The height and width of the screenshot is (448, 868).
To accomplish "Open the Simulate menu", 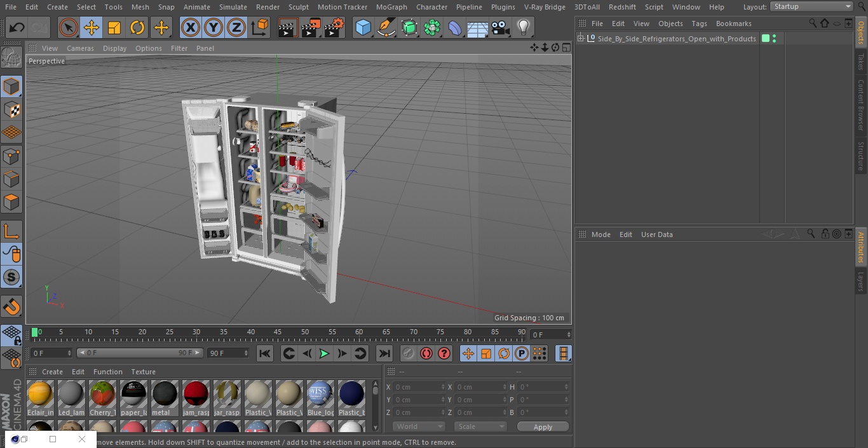I will [233, 7].
